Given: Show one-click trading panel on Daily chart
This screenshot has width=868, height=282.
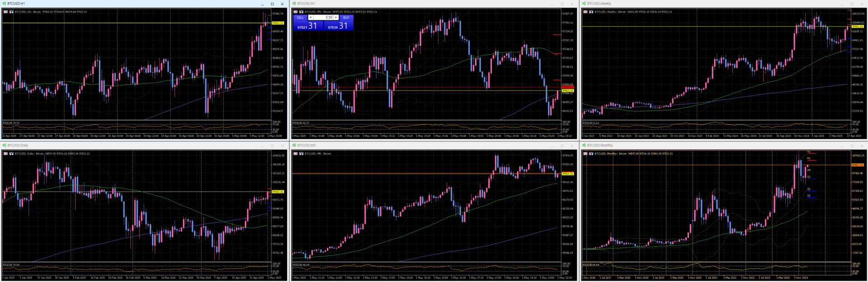Looking at the screenshot, I should pos(5,153).
